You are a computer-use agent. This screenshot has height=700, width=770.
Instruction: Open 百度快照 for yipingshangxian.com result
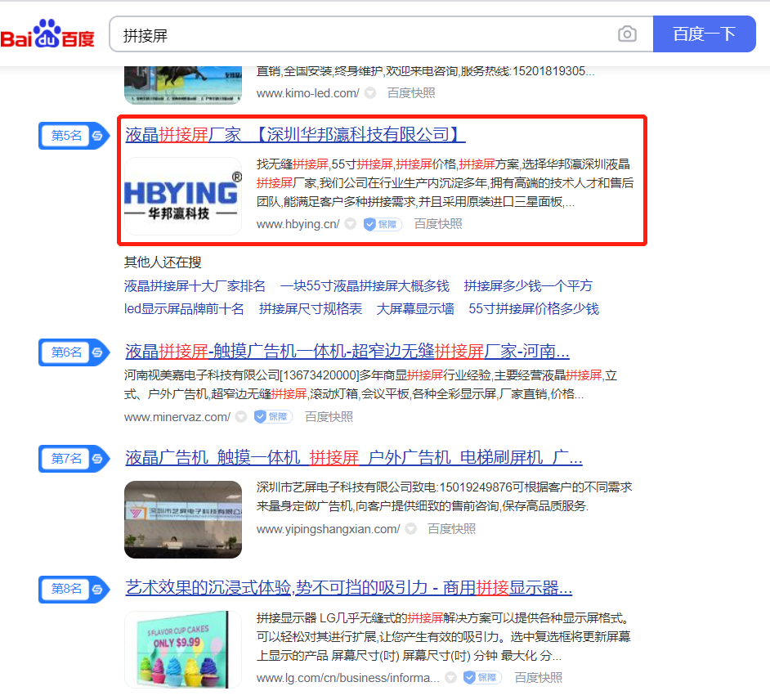pyautogui.click(x=451, y=529)
